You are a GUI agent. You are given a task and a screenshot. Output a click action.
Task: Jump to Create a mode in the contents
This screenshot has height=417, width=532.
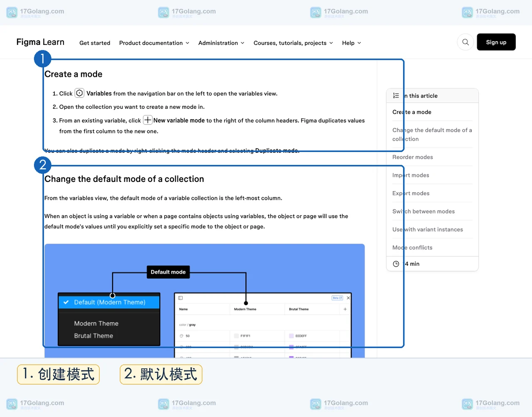pyautogui.click(x=412, y=112)
